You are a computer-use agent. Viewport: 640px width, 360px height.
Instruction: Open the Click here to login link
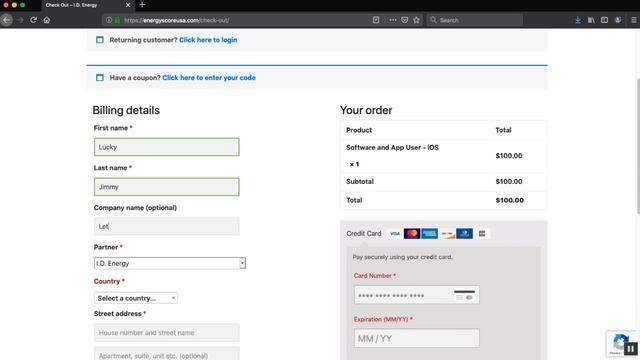[x=208, y=40]
